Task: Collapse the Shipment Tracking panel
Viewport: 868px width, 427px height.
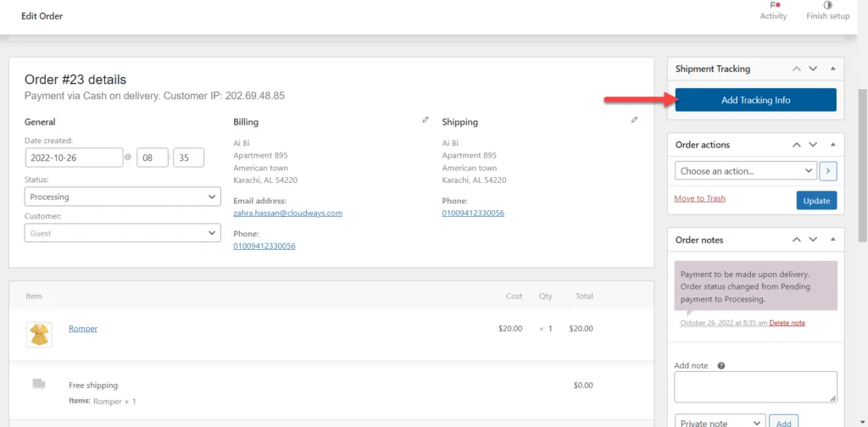Action: tap(832, 69)
